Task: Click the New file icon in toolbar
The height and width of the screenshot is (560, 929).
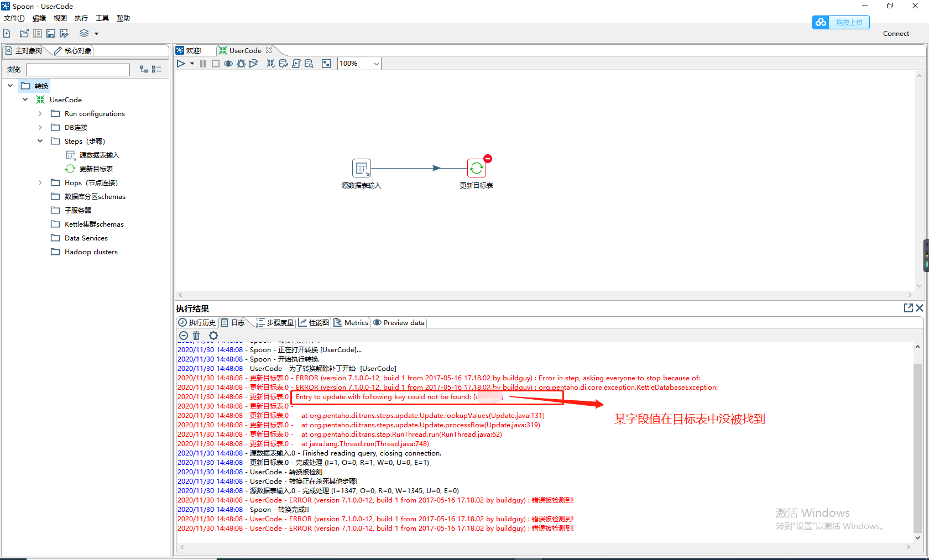Action: click(x=7, y=33)
